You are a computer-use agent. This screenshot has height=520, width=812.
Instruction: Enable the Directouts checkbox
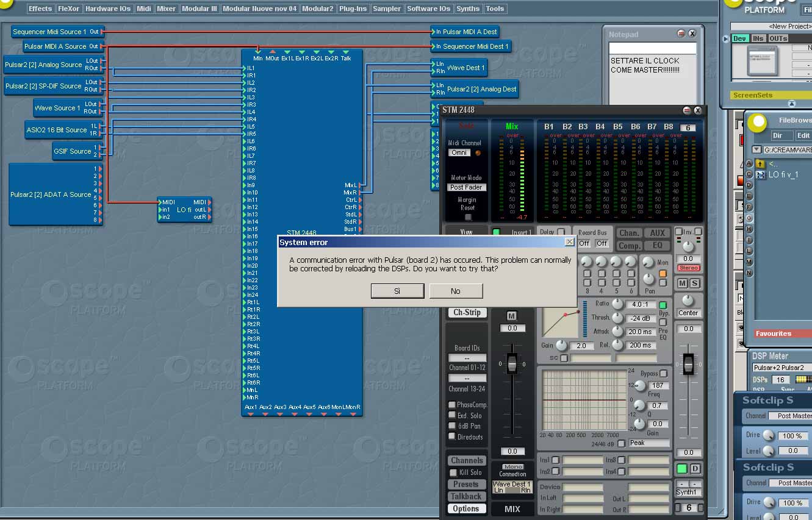tap(452, 436)
